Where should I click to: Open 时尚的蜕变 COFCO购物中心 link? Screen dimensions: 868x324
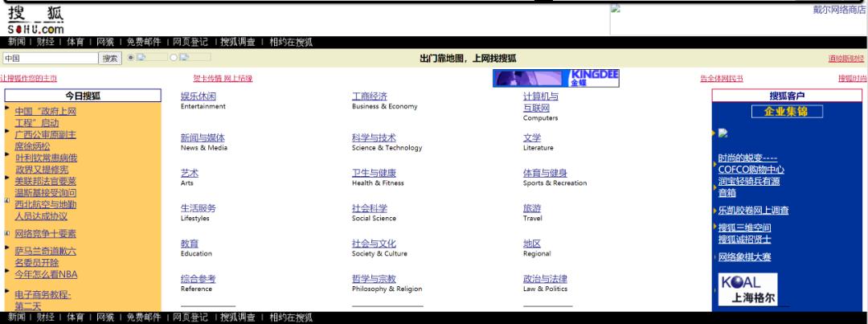click(751, 164)
